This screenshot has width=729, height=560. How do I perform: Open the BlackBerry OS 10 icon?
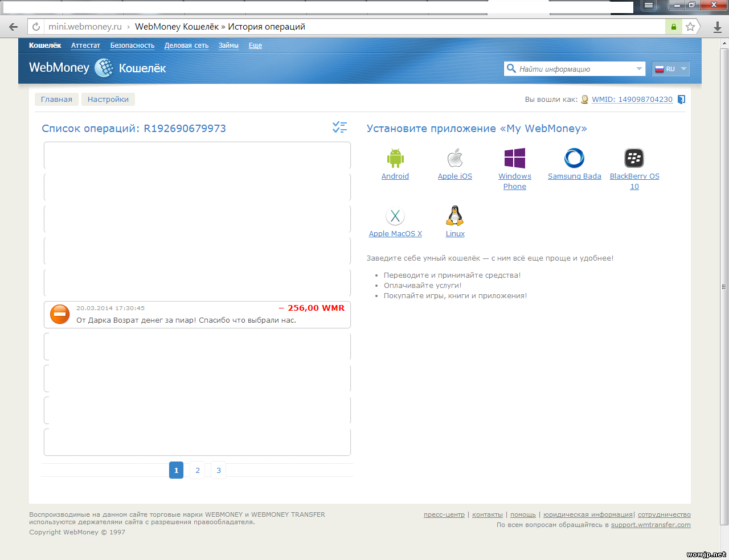point(634,158)
